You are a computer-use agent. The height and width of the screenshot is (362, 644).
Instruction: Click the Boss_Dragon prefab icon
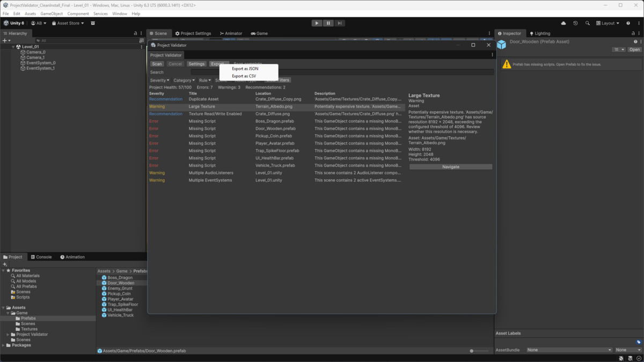coord(104,278)
